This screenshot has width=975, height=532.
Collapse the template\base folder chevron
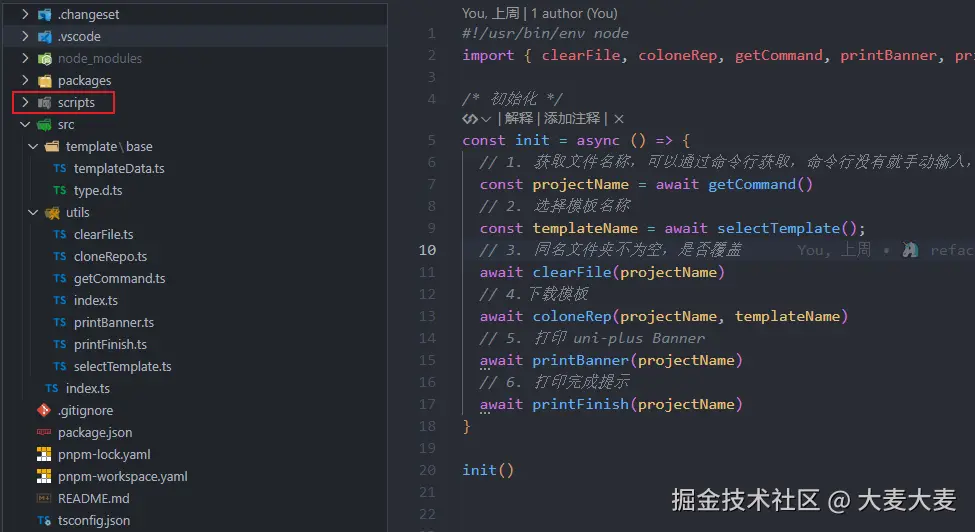point(33,146)
